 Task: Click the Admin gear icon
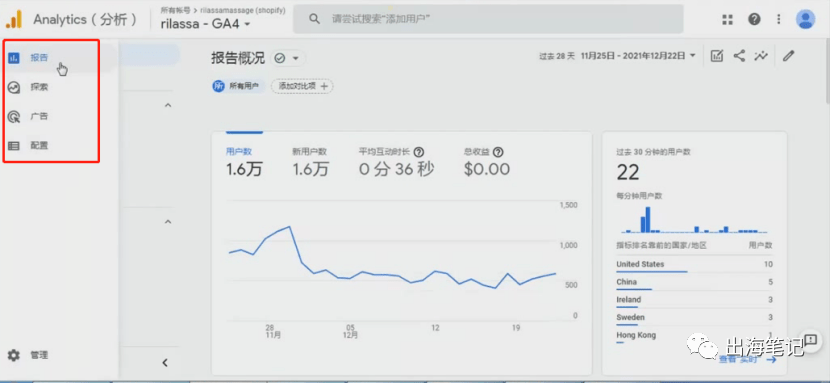14,355
